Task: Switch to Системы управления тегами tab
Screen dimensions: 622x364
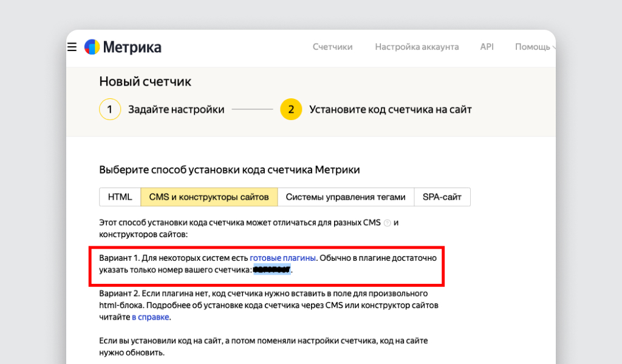Action: tap(346, 197)
